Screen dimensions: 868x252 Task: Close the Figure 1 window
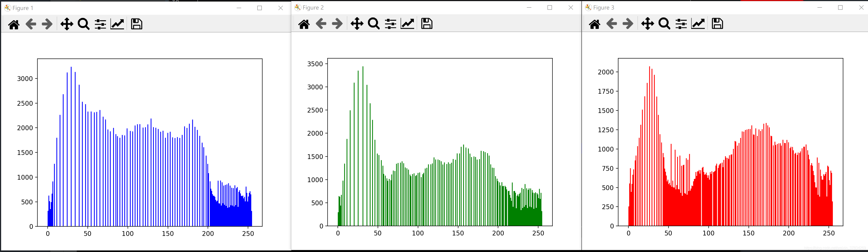tap(280, 8)
